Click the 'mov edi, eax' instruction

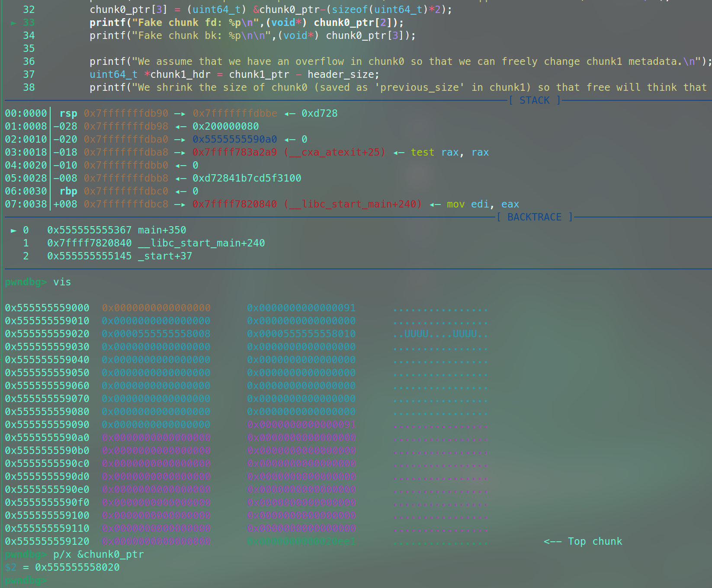(483, 204)
